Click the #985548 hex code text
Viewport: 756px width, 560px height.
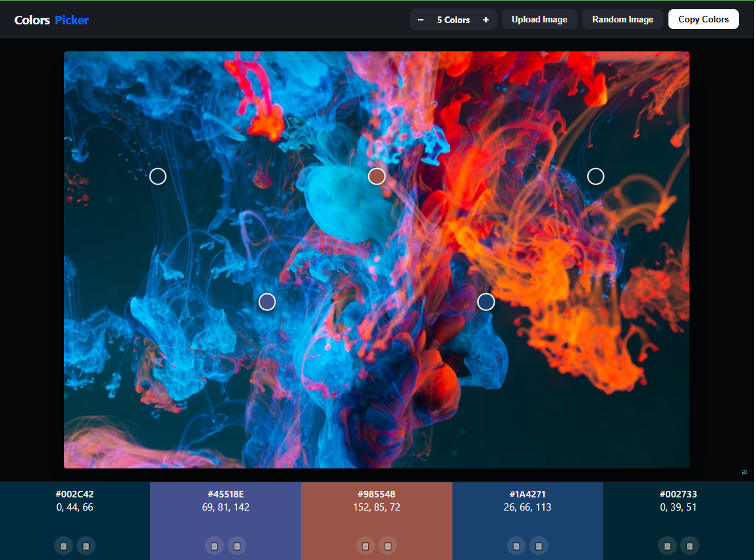tap(377, 494)
